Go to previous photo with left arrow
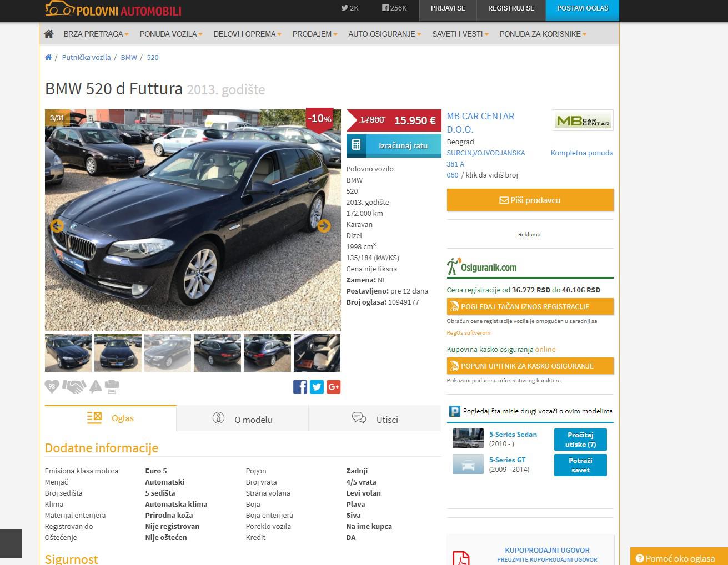Viewport: 728px width, 565px height. point(57,226)
